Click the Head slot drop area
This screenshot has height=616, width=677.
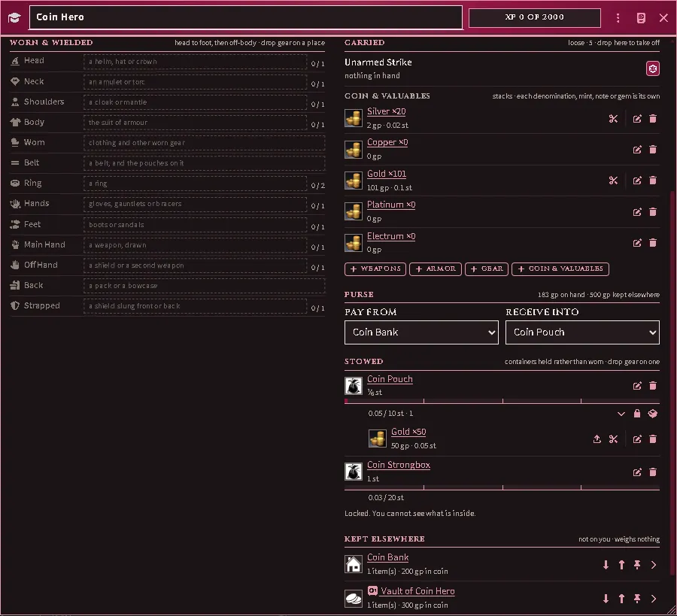click(195, 62)
